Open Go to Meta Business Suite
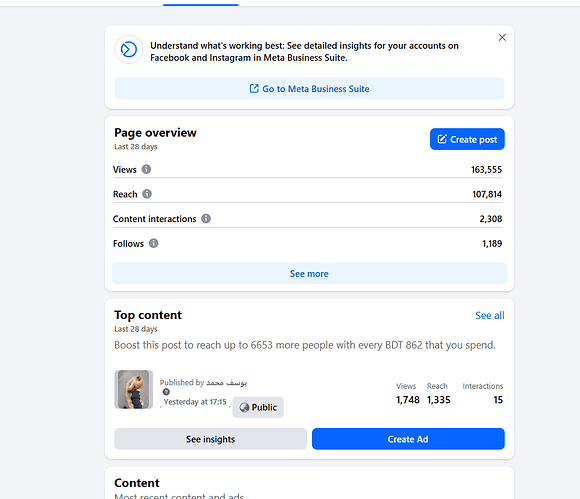The image size is (580, 499). click(309, 89)
